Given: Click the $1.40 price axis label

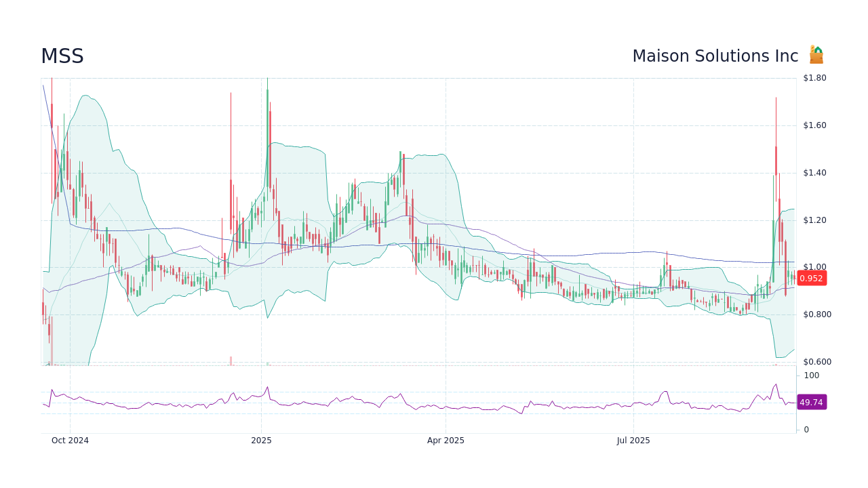Looking at the screenshot, I should (814, 173).
